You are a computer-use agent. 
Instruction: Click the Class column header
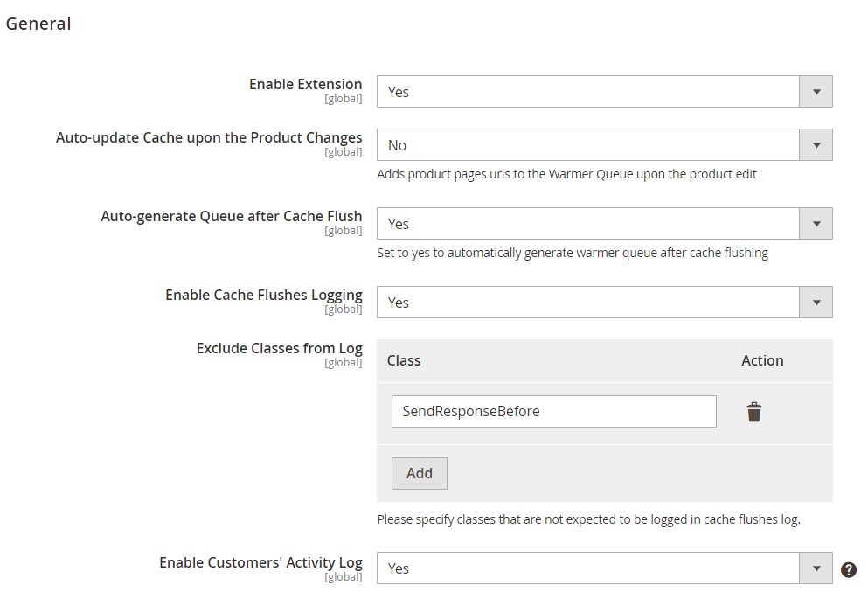click(x=404, y=360)
